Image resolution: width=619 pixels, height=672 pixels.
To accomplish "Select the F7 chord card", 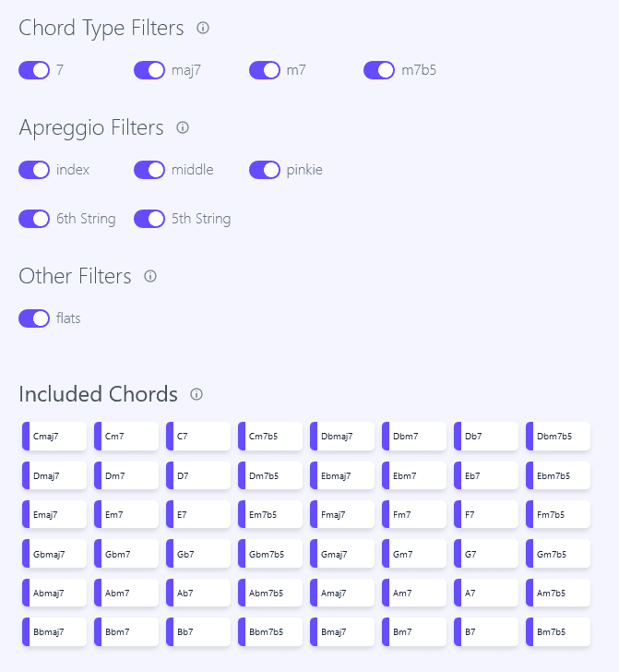I will click(486, 515).
